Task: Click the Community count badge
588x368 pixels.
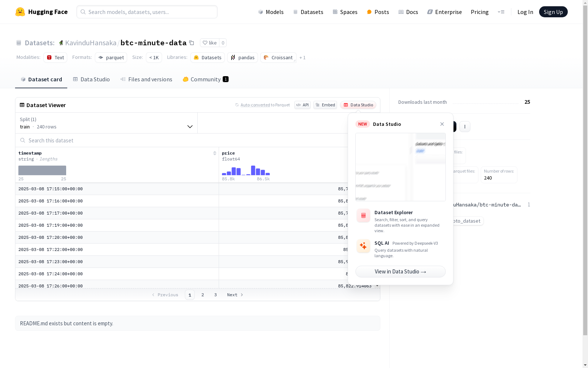Action: tap(226, 79)
